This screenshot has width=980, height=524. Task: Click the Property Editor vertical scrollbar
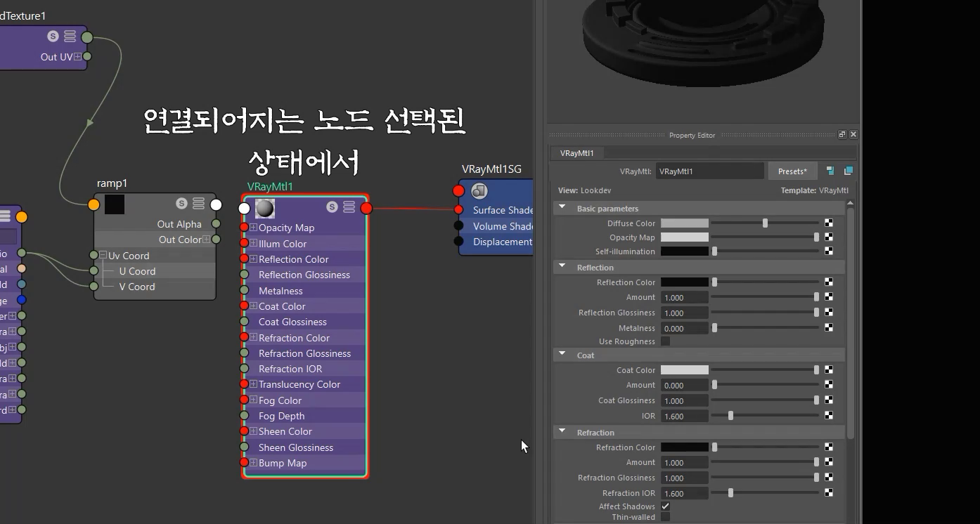coord(851,323)
